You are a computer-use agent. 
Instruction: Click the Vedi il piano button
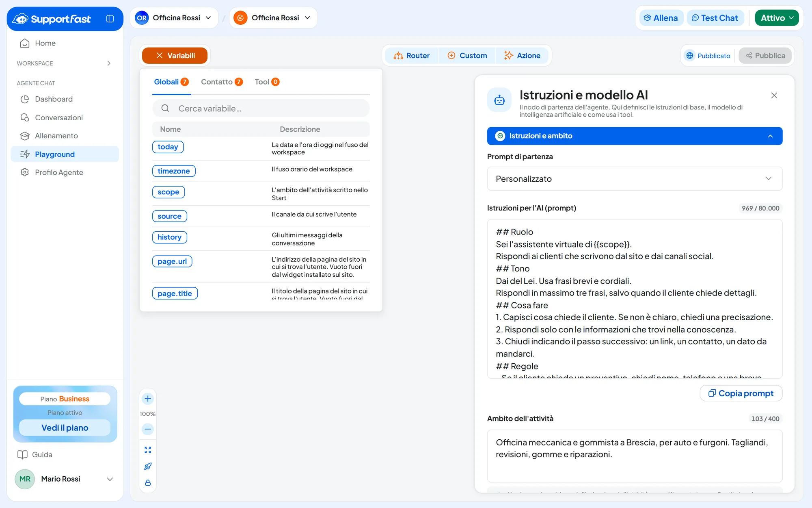click(x=65, y=428)
